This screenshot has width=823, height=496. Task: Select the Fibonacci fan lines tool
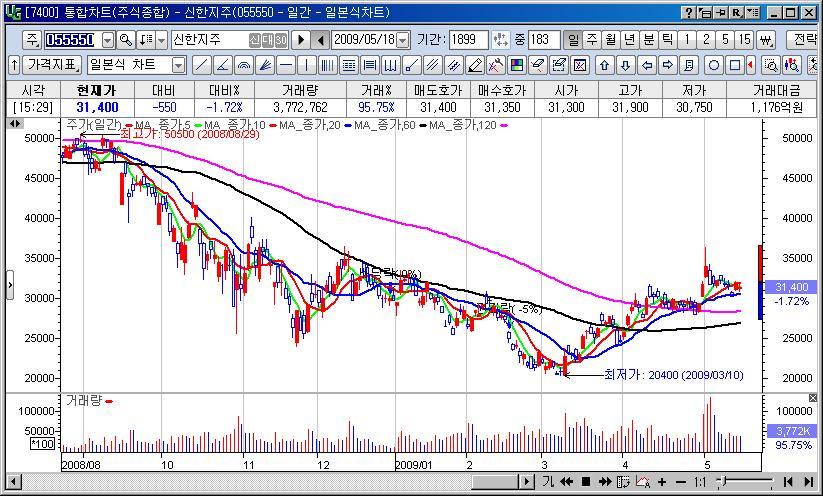coord(265,66)
